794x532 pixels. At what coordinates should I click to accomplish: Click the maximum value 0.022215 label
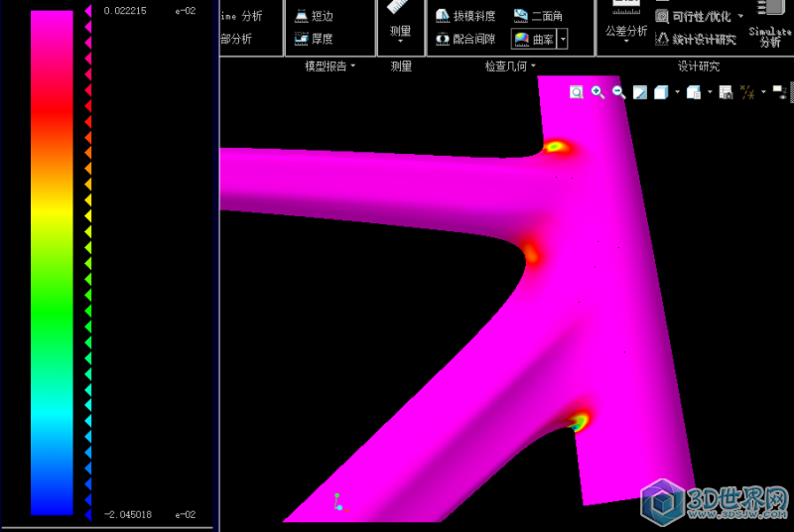[x=125, y=11]
